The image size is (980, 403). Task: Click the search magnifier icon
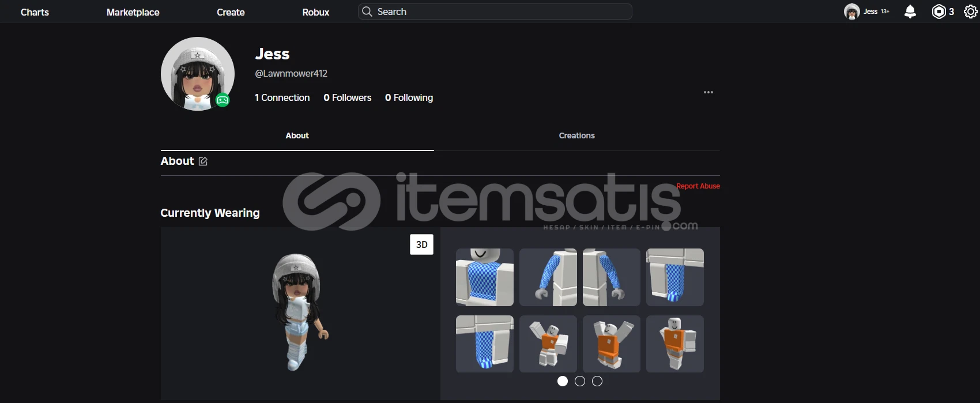[367, 12]
